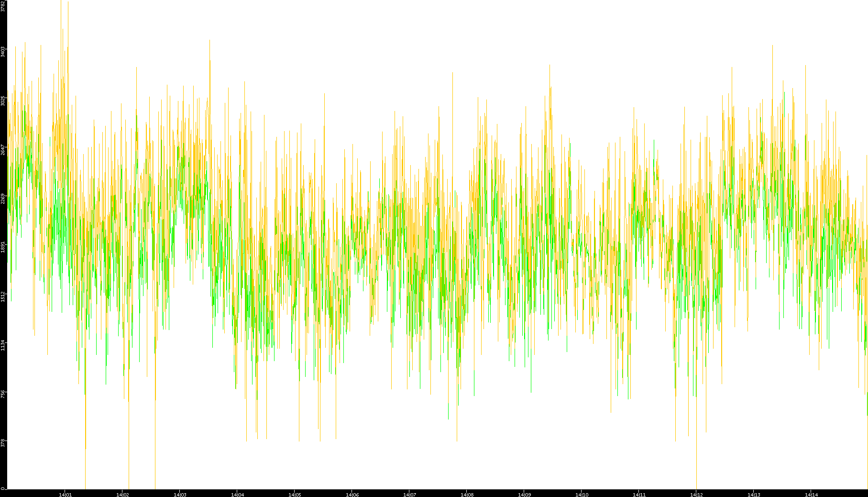Image resolution: width=868 pixels, height=497 pixels.
Task: Select the 3403 value on vertical axis
Action: (3, 52)
